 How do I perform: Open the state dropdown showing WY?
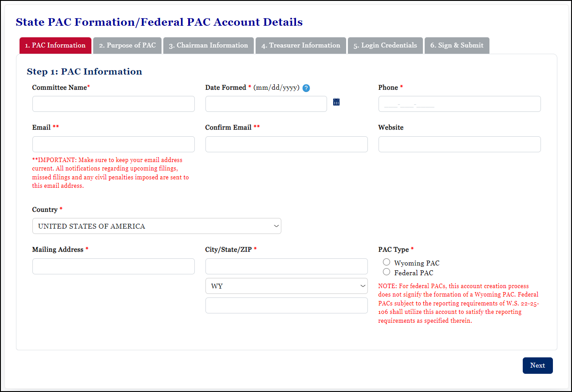286,286
